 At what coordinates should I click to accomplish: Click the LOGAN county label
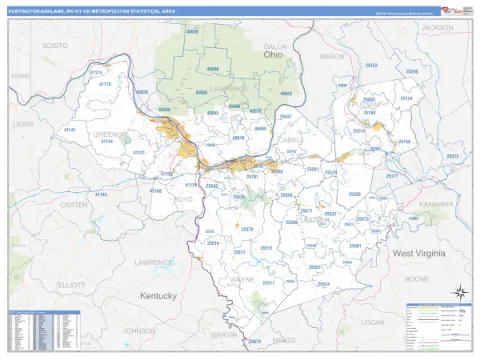[373, 322]
